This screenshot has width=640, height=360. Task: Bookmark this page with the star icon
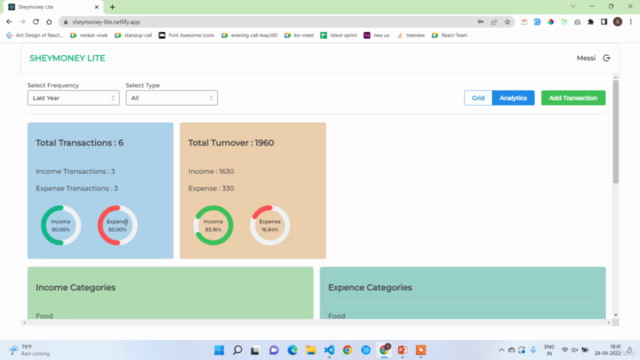point(507,22)
